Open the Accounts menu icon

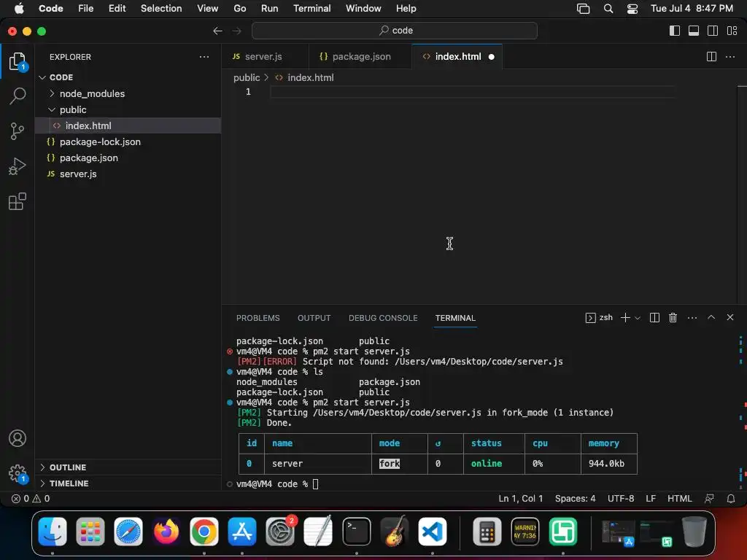pyautogui.click(x=18, y=438)
